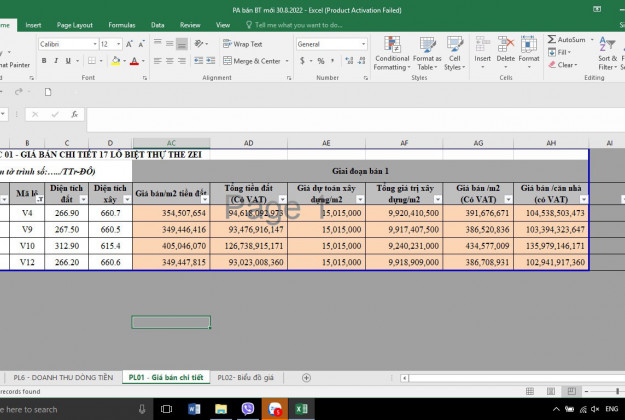Increase decimal places

pos(349,61)
